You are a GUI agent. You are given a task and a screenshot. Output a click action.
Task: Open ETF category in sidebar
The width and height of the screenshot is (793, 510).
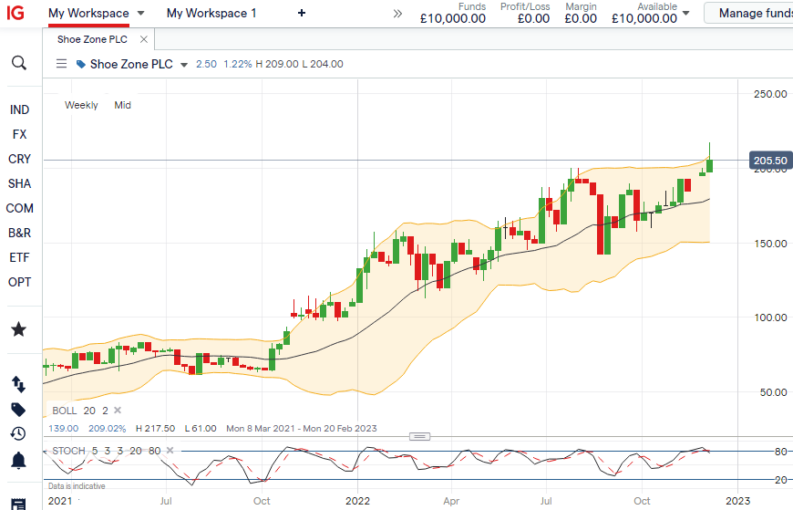click(x=19, y=258)
